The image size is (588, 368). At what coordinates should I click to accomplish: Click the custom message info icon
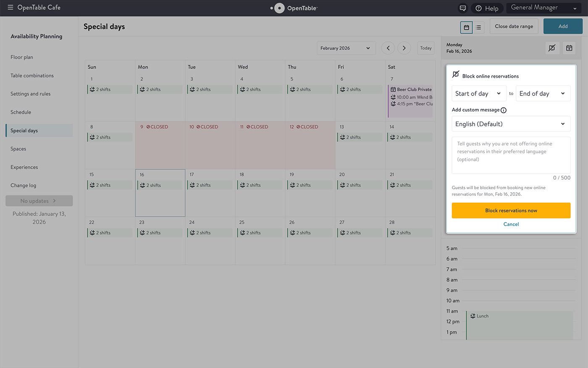[504, 110]
